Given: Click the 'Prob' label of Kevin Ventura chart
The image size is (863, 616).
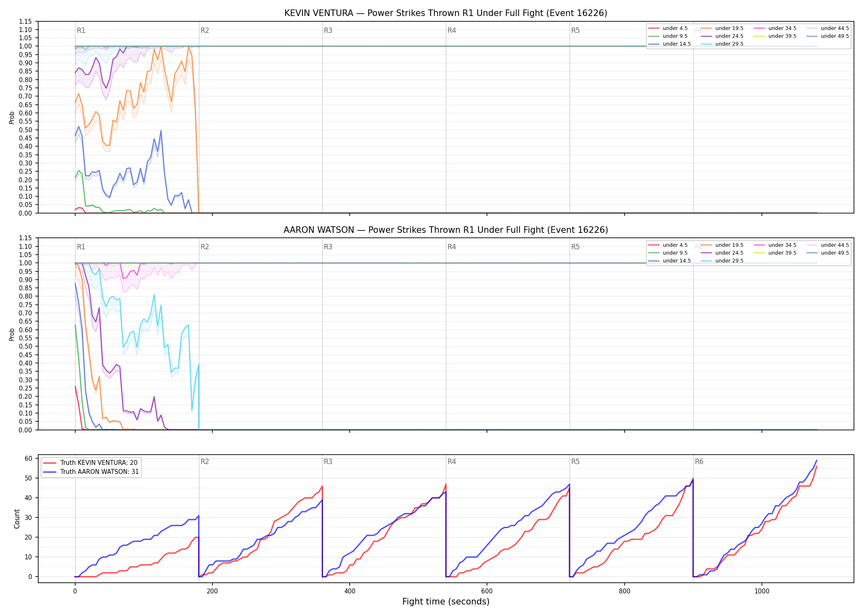Looking at the screenshot, I should coord(12,117).
